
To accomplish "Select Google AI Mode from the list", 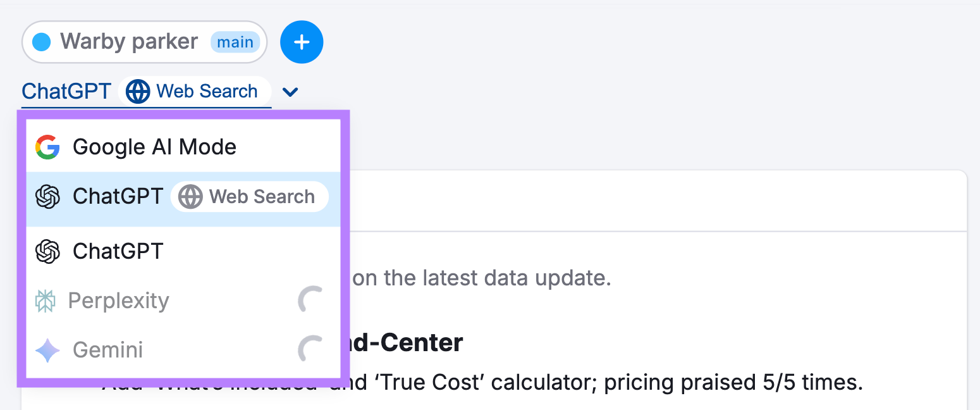I will click(154, 147).
